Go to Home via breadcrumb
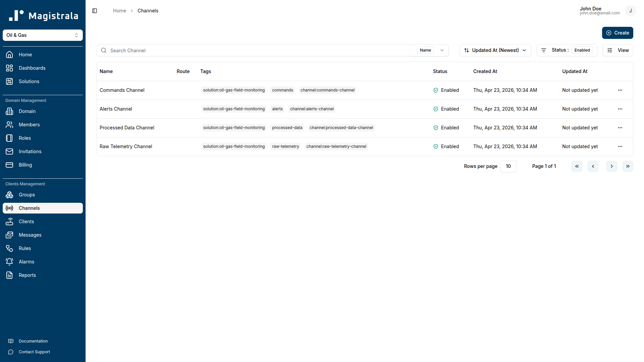 pyautogui.click(x=119, y=10)
